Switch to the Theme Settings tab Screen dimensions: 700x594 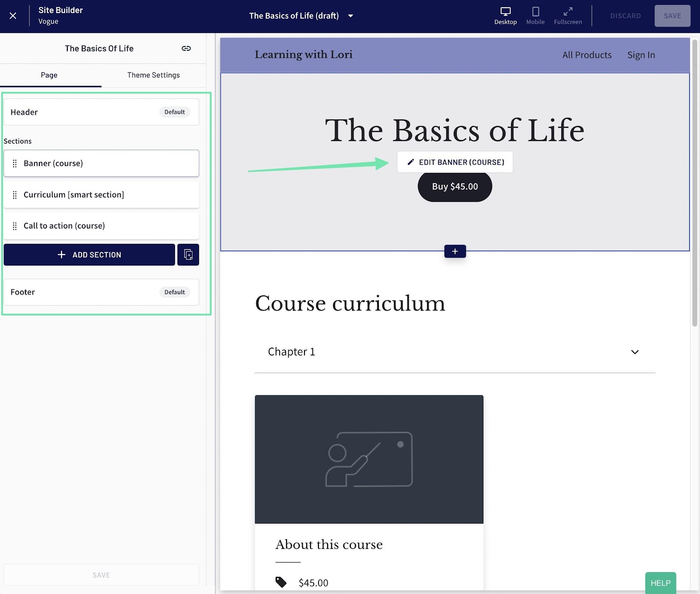pyautogui.click(x=153, y=75)
